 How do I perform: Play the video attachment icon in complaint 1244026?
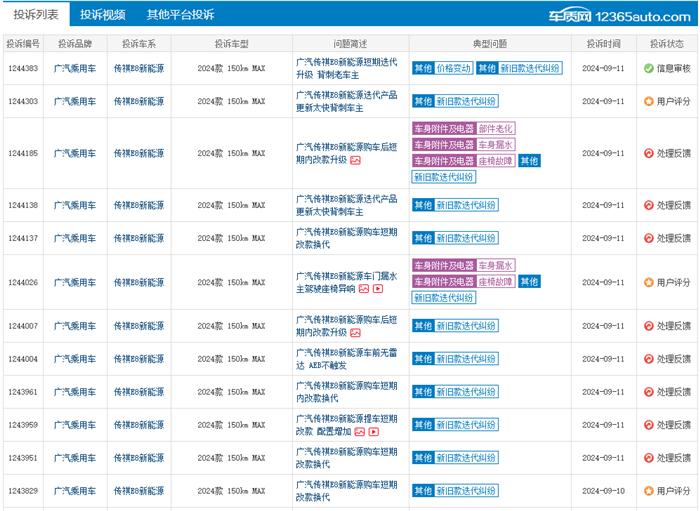click(378, 289)
